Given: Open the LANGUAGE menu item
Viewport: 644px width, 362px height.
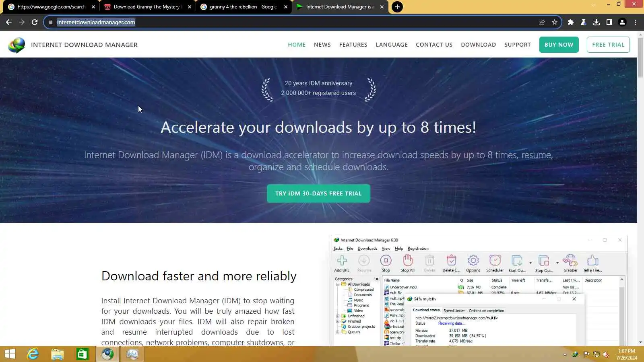Looking at the screenshot, I should pyautogui.click(x=392, y=45).
